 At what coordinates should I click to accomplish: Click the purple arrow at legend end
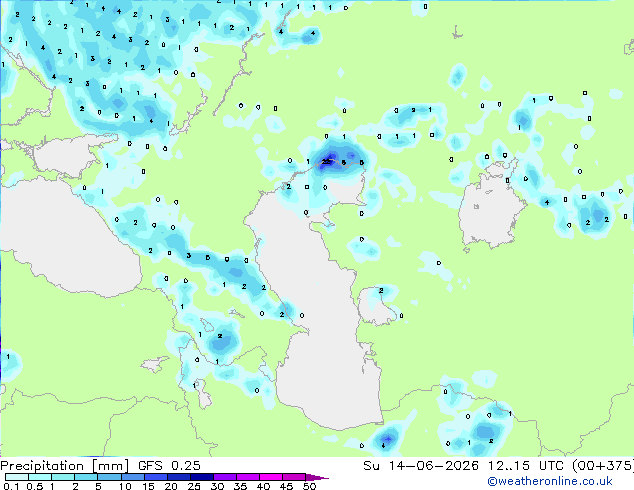coord(317,477)
